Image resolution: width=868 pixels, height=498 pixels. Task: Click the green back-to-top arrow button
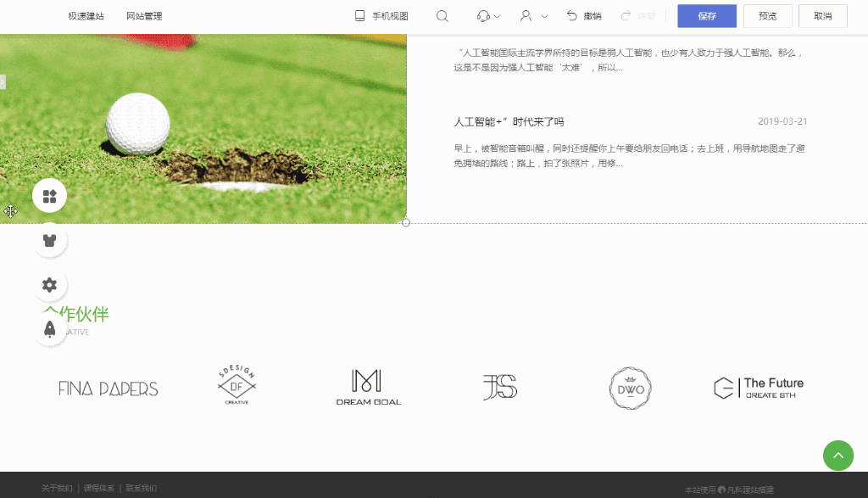[x=838, y=456]
